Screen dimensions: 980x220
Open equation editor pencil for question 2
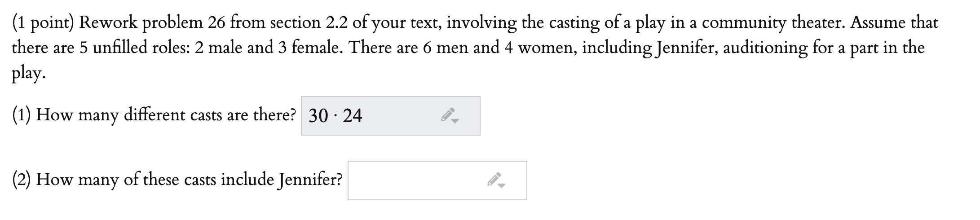494,180
